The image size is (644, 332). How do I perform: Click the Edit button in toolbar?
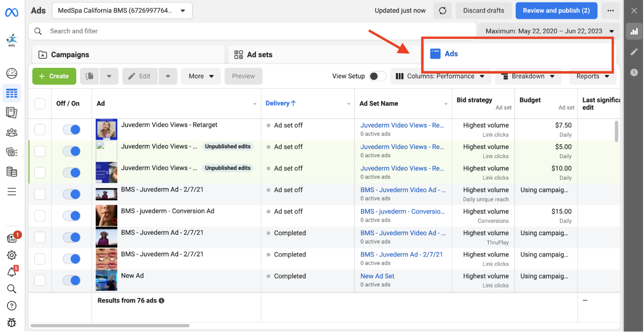[x=140, y=76]
